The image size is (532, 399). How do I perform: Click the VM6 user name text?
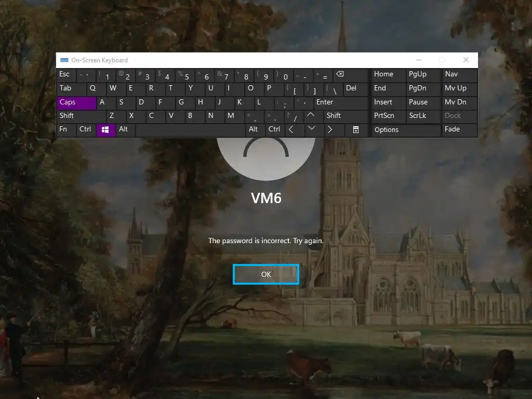coord(266,198)
